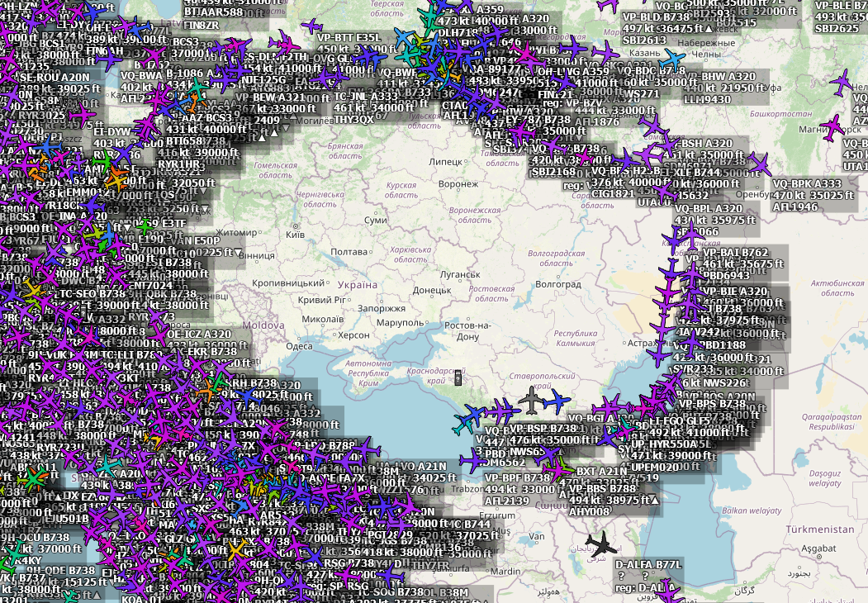Select the BXT A21N label
Image resolution: width=868 pixels, height=603 pixels.
[602, 471]
